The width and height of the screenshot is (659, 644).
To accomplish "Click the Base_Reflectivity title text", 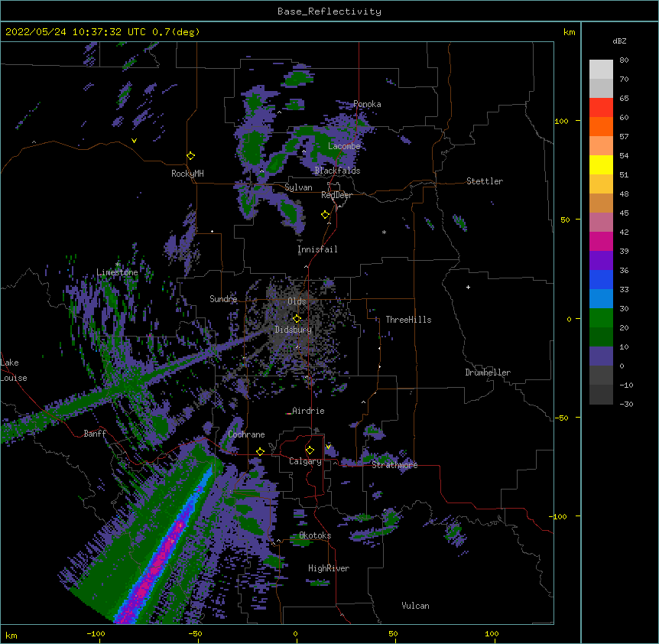I will point(329,11).
